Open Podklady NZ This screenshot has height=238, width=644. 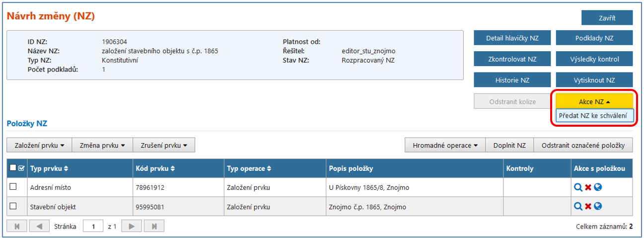(x=594, y=38)
